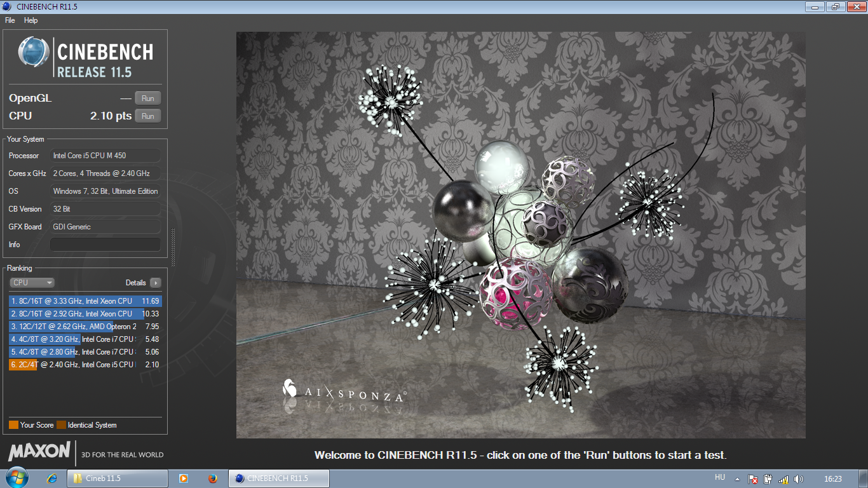This screenshot has height=488, width=868.
Task: Open the Help menu
Action: (31, 20)
